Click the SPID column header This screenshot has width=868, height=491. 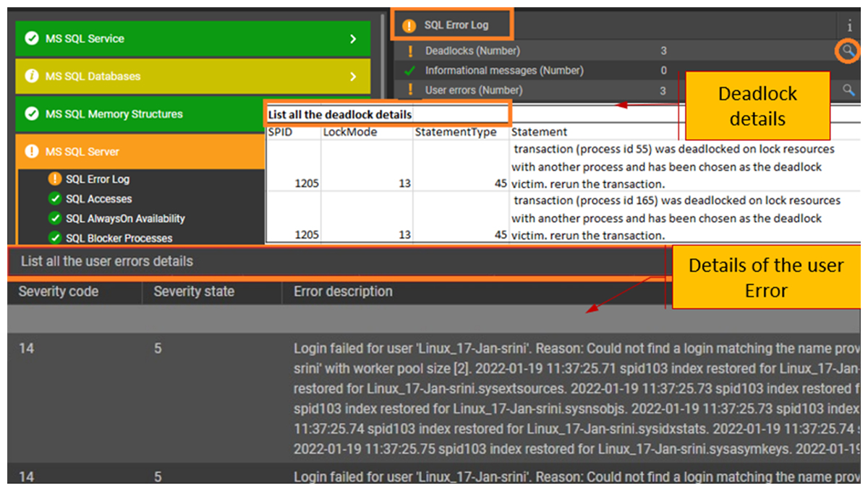[281, 132]
